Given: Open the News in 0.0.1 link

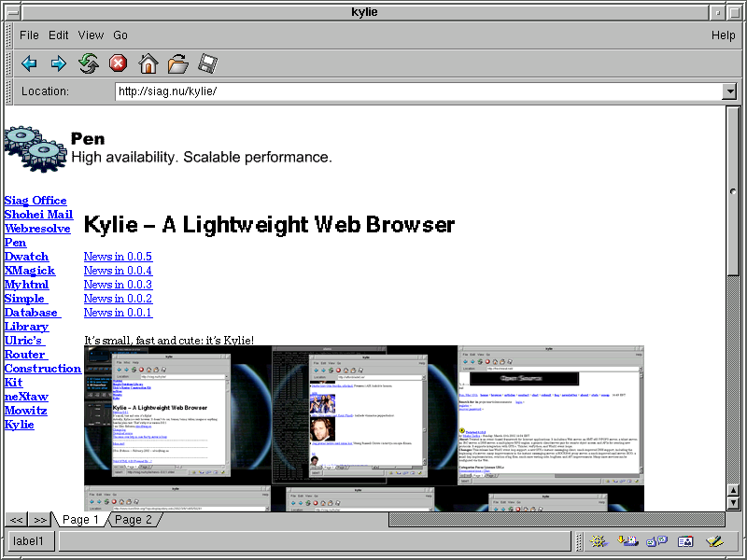Looking at the screenshot, I should (119, 313).
